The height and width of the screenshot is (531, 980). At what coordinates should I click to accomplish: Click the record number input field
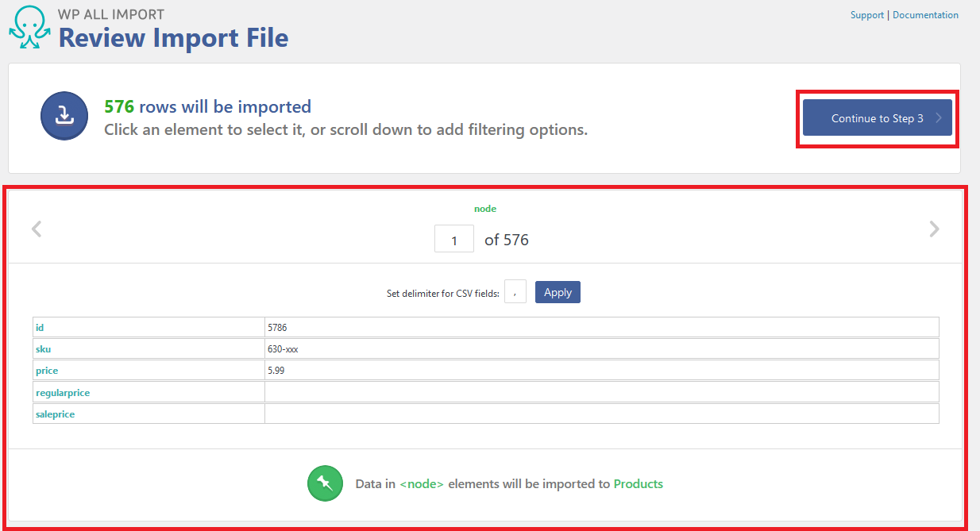click(x=454, y=239)
